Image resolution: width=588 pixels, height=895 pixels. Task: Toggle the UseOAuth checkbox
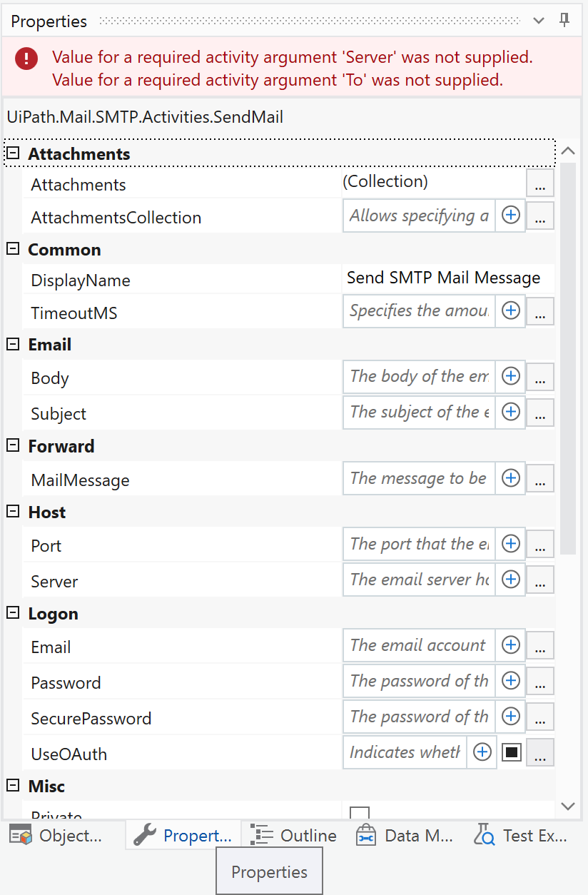point(512,752)
